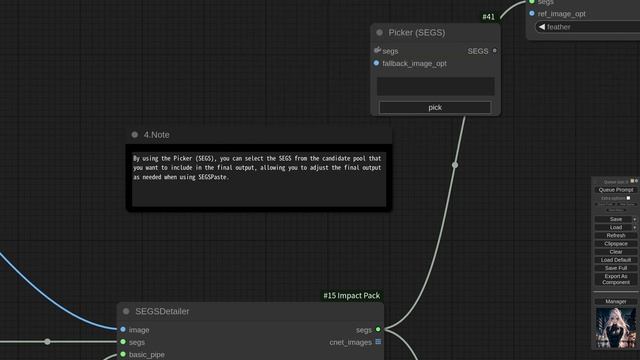Decrease the feather value with the left arrow
Screen dimensions: 640x360
tap(542, 27)
